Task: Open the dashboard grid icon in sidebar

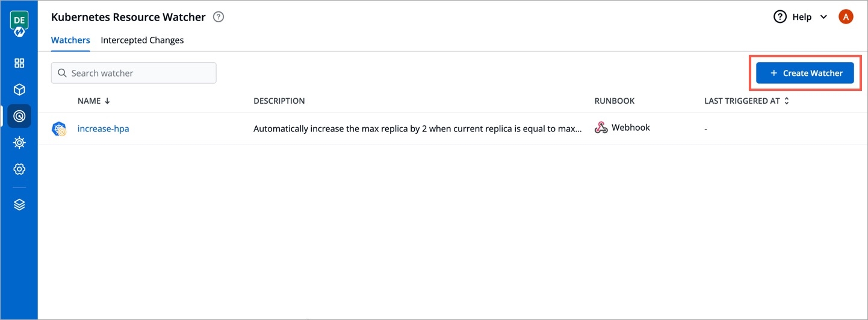Action: coord(19,63)
